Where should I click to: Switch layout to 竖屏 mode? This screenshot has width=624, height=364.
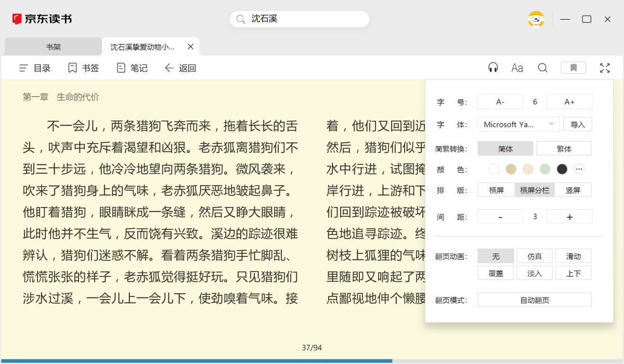573,190
